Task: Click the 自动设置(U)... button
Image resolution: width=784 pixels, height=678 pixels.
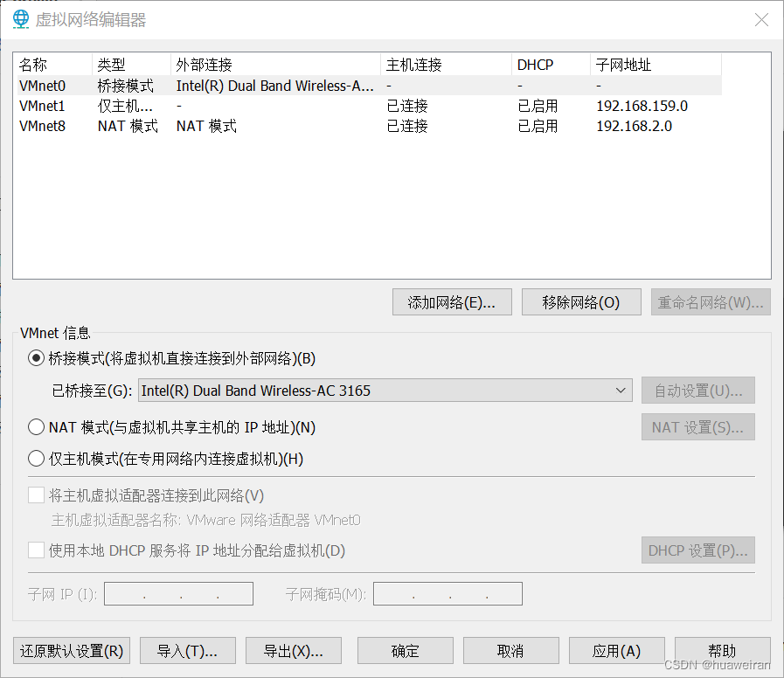Action: (698, 391)
